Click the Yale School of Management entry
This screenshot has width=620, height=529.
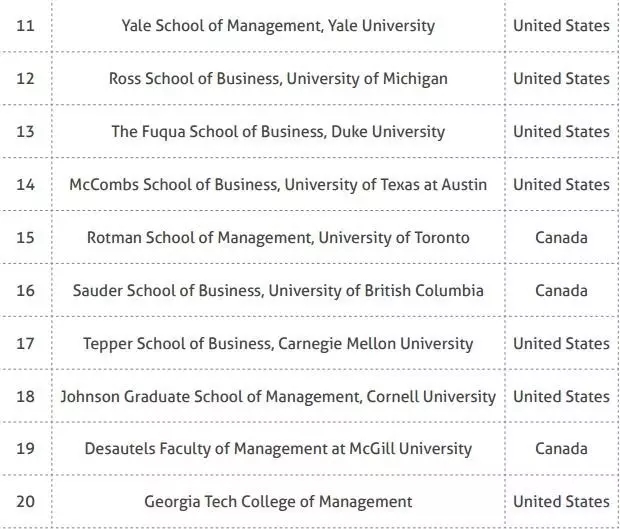pos(278,26)
